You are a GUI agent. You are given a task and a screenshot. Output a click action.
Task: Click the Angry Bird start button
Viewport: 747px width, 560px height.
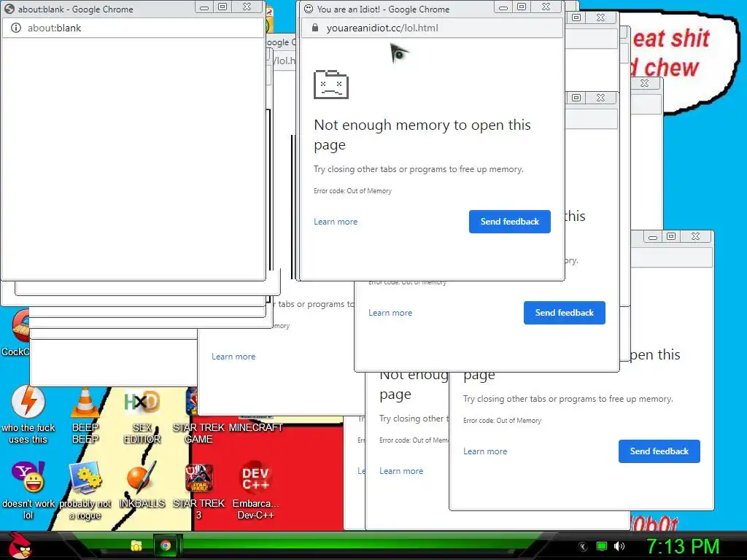click(19, 545)
